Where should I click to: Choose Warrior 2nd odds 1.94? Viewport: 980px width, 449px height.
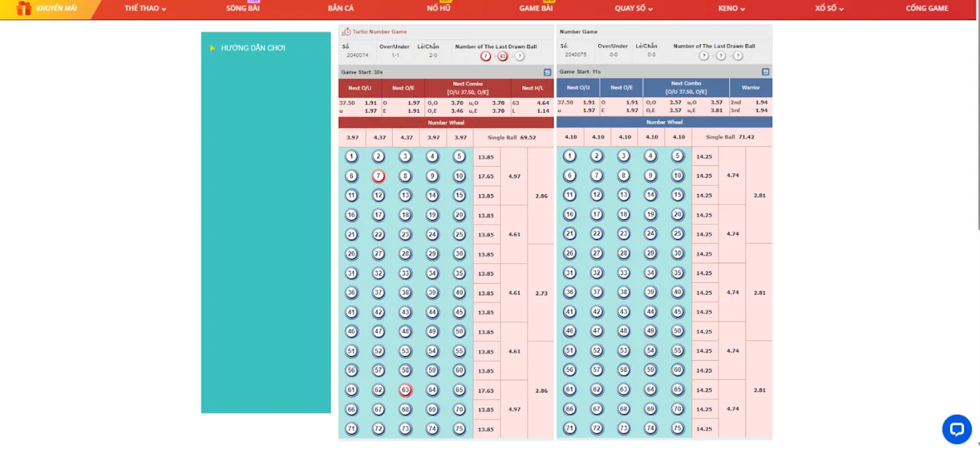click(x=751, y=102)
